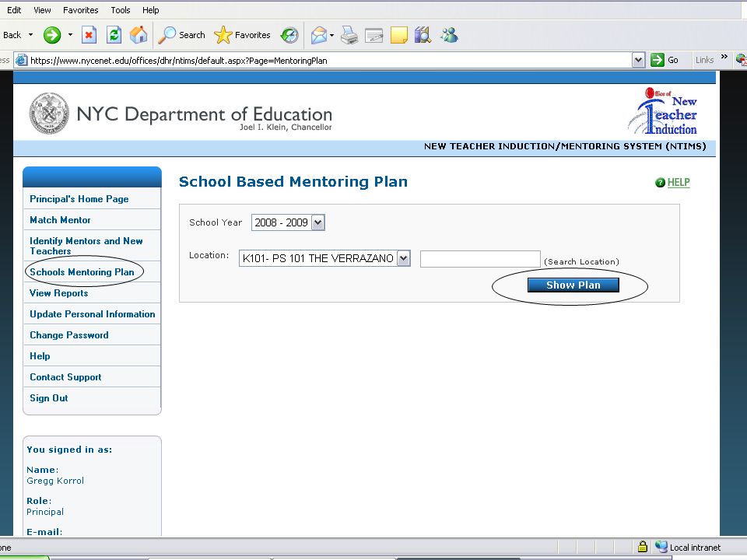
Task: Click the Mail envelope icon
Action: pyautogui.click(x=319, y=35)
